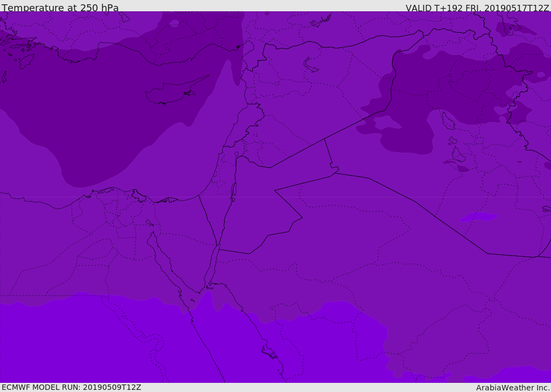Click the 'ArabiaWeather Inc.' credit text
This screenshot has width=551, height=392.
(x=512, y=388)
